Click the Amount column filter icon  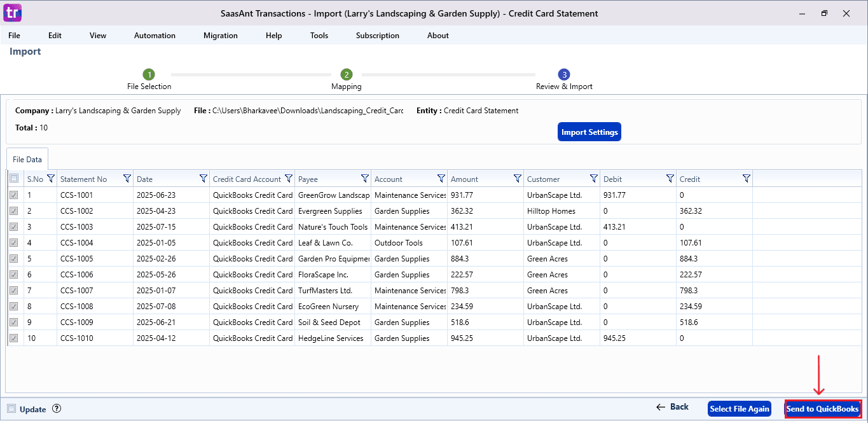click(518, 179)
